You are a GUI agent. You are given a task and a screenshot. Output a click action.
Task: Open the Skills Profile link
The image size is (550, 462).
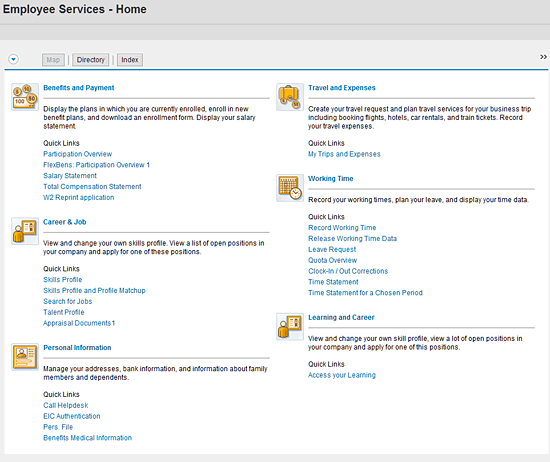coord(62,280)
